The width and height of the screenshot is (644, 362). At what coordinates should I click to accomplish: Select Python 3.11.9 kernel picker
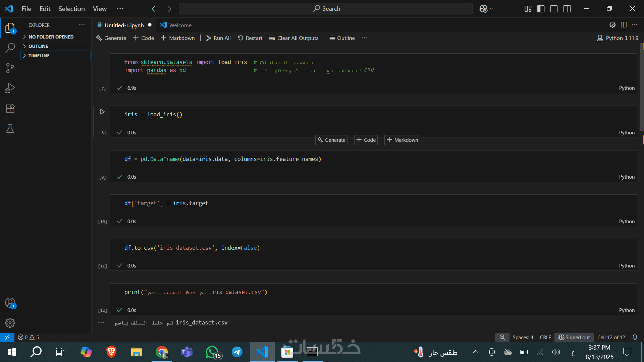[x=618, y=38]
